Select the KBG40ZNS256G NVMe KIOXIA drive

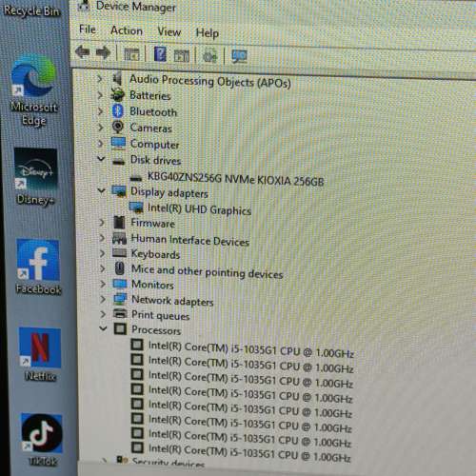tap(235, 179)
